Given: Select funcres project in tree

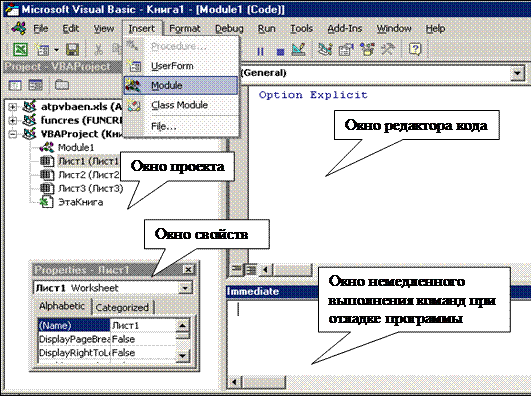Looking at the screenshot, I should point(81,120).
